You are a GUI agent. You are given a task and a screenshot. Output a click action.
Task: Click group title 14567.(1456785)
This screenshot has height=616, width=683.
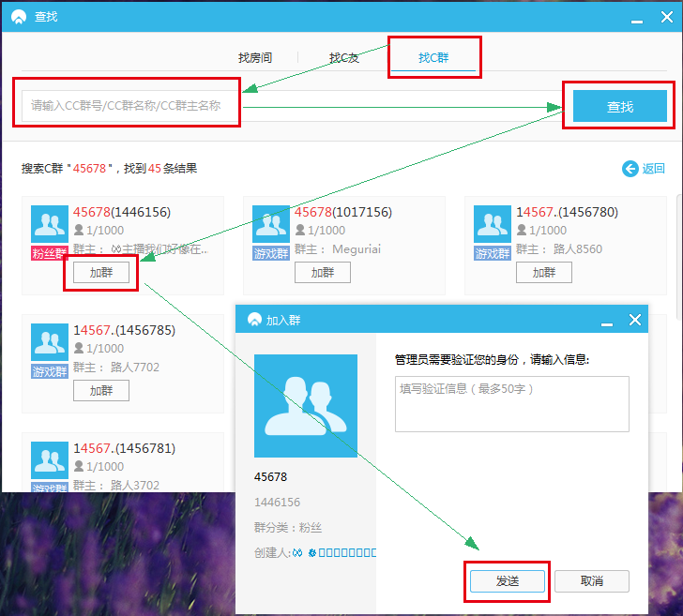(124, 330)
